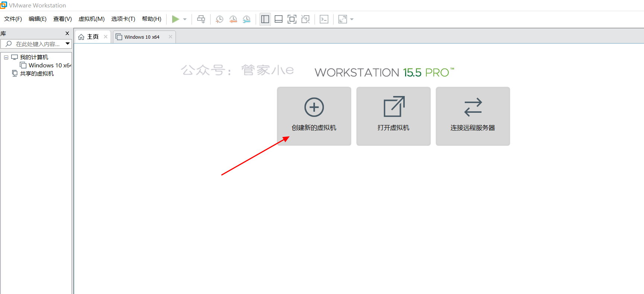
Task: Open the 文件(F) menu
Action: point(13,19)
